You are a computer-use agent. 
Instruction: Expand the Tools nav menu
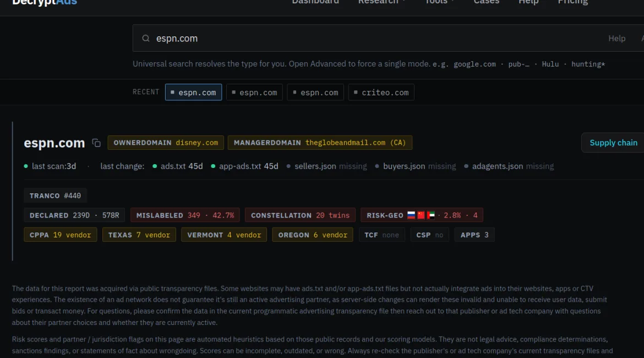tap(439, 2)
